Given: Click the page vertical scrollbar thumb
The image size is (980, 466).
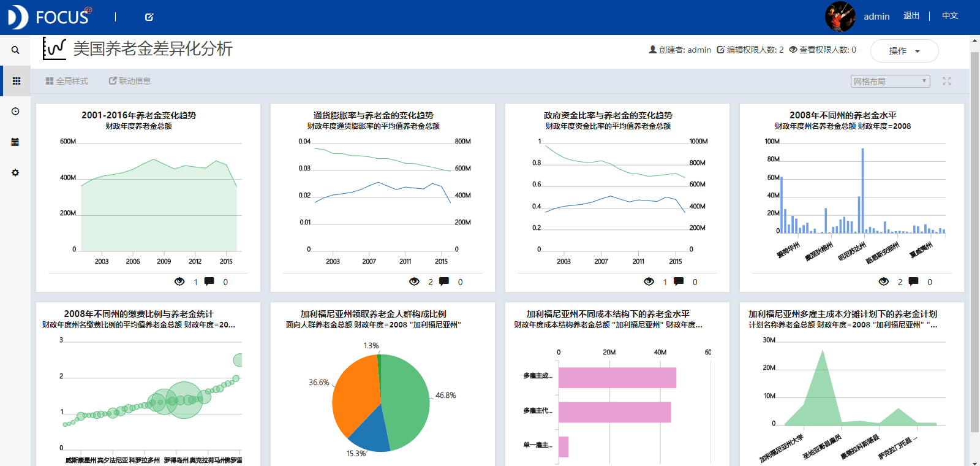Looking at the screenshot, I should pos(974,242).
